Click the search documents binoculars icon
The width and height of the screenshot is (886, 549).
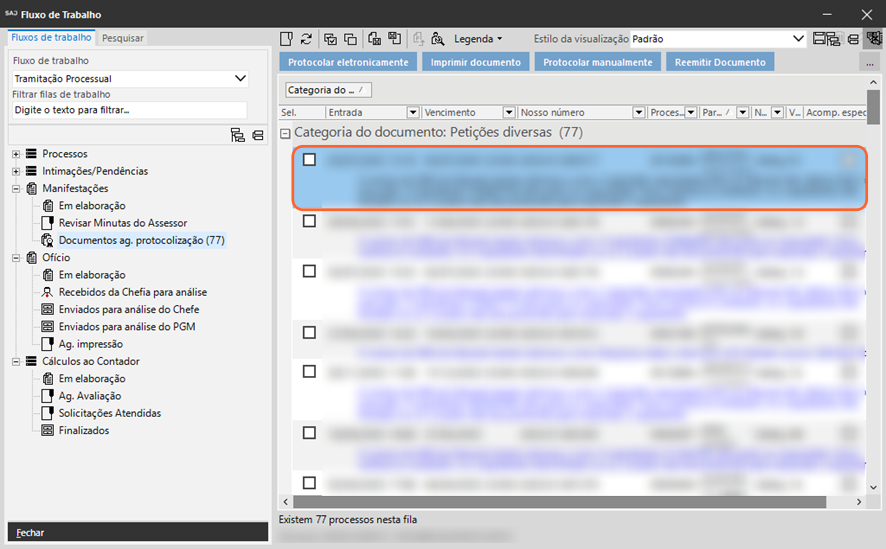pyautogui.click(x=437, y=39)
